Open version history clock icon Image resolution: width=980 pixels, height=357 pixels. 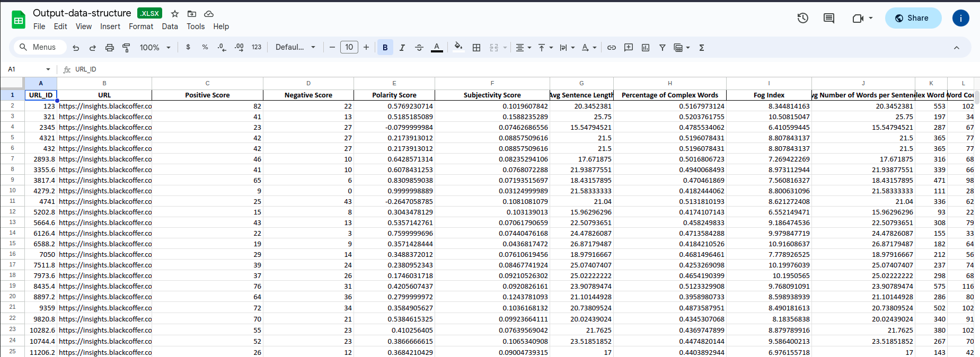tap(802, 18)
